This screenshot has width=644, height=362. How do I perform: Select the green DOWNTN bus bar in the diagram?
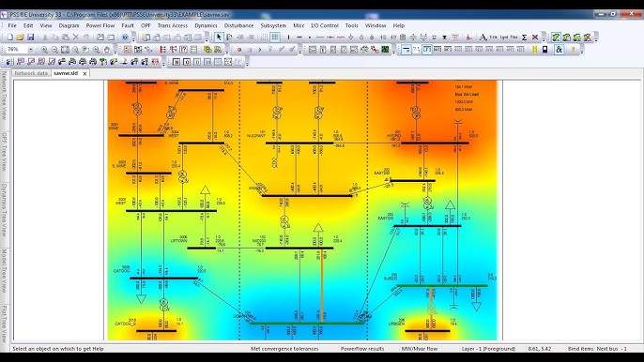(307, 324)
